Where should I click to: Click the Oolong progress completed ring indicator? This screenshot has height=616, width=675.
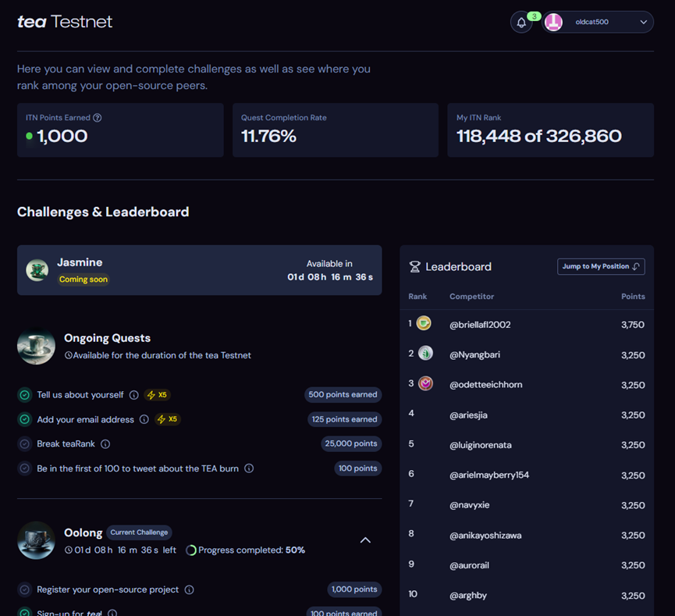pyautogui.click(x=190, y=550)
